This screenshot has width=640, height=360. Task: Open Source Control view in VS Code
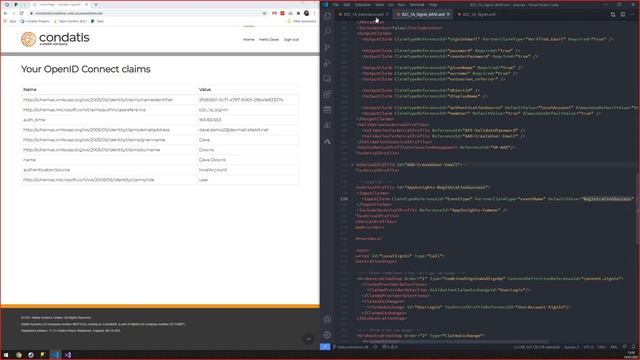point(327,47)
